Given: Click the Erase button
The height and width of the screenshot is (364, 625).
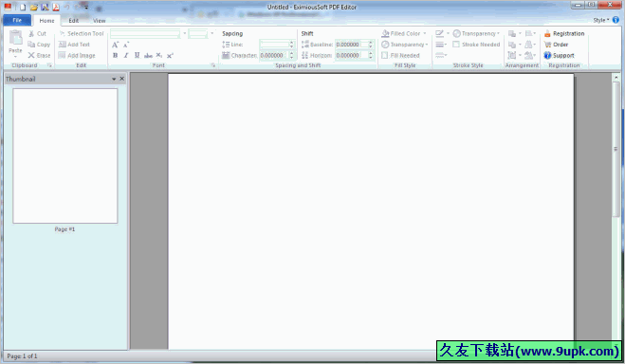Looking at the screenshot, I should coord(39,55).
